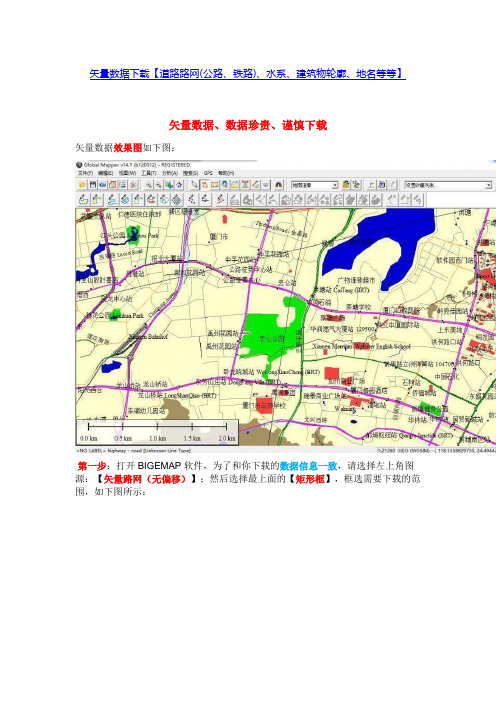Open the 分析(A) menu in Global Mapper
The width and height of the screenshot is (496, 702).
[x=170, y=173]
